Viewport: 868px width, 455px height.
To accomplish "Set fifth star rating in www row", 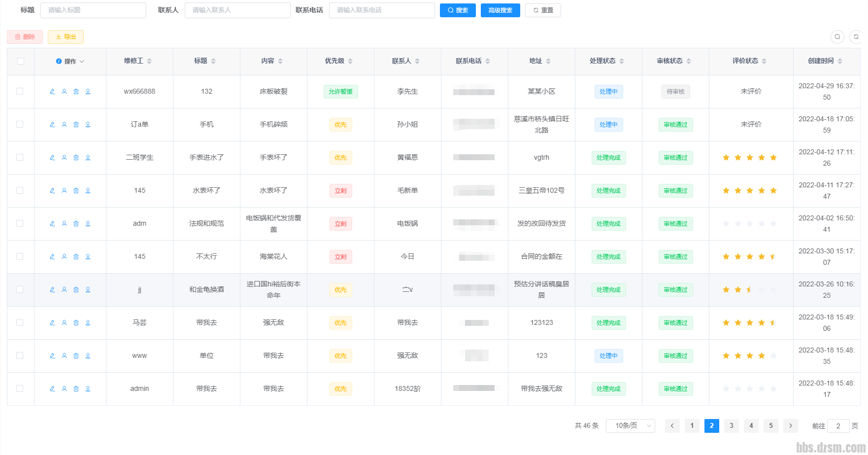I will pyautogui.click(x=773, y=356).
